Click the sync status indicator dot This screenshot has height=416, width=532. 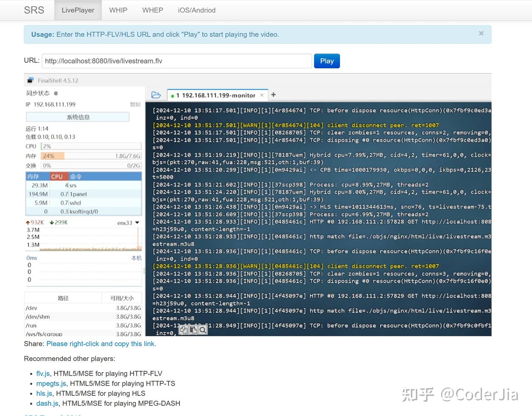click(x=56, y=93)
